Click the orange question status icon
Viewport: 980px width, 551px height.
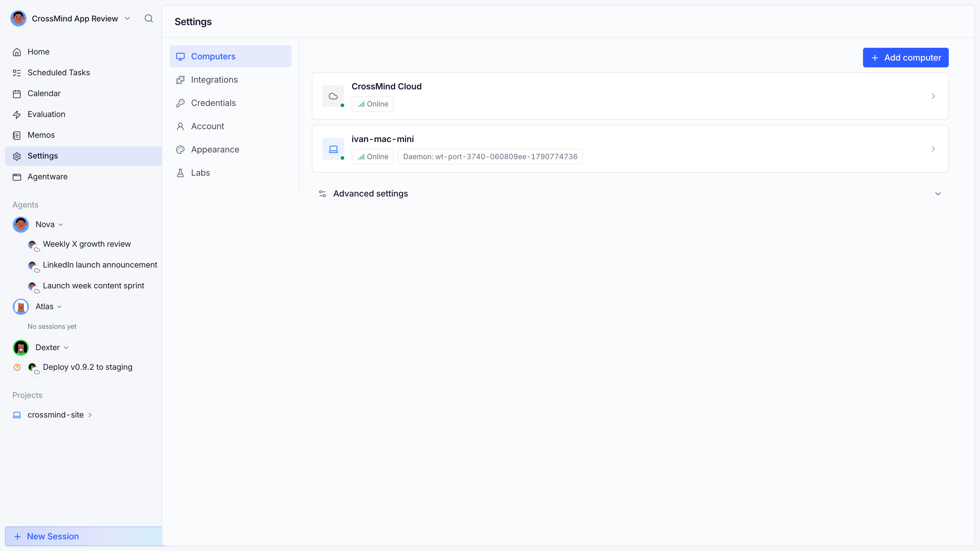click(17, 367)
